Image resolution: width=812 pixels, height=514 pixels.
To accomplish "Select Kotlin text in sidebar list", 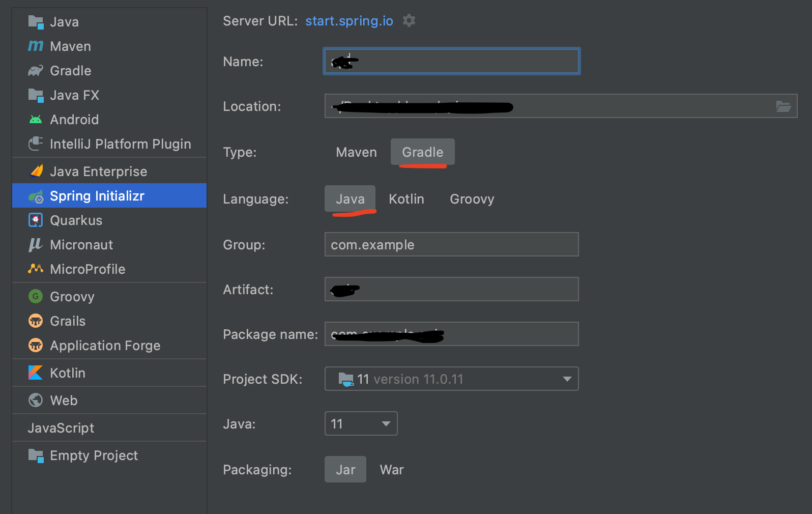I will 68,373.
